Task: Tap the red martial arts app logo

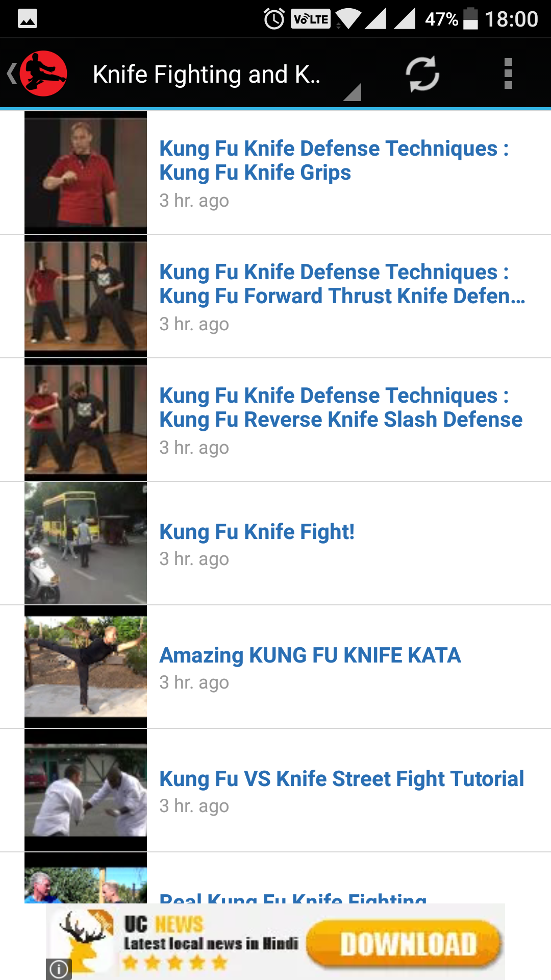Action: click(x=44, y=74)
